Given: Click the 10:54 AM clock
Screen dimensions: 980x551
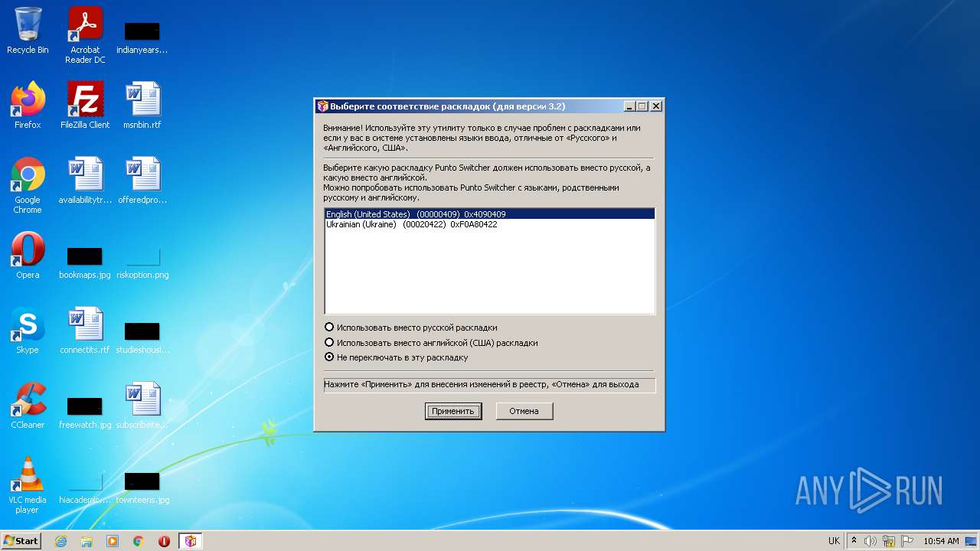Looking at the screenshot, I should click(x=941, y=541).
